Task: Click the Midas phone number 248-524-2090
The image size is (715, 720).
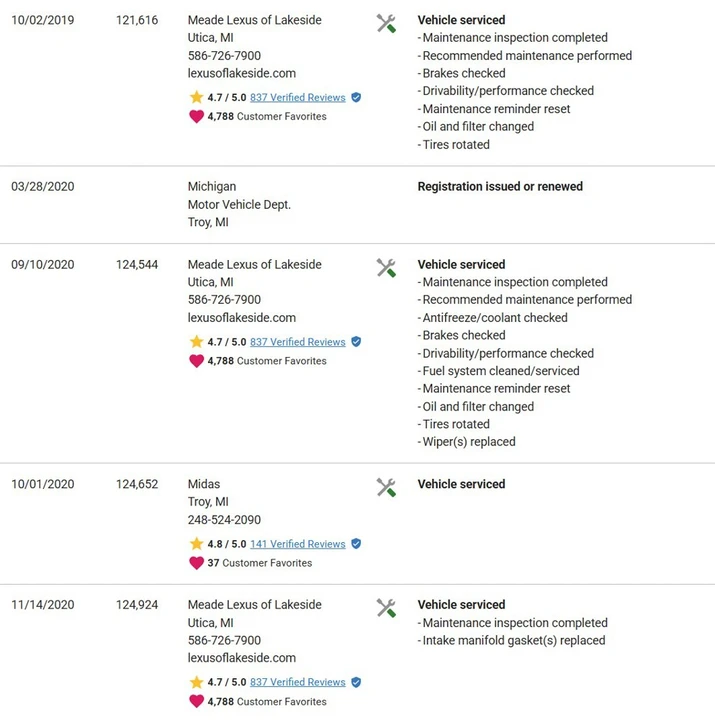Action: (224, 520)
